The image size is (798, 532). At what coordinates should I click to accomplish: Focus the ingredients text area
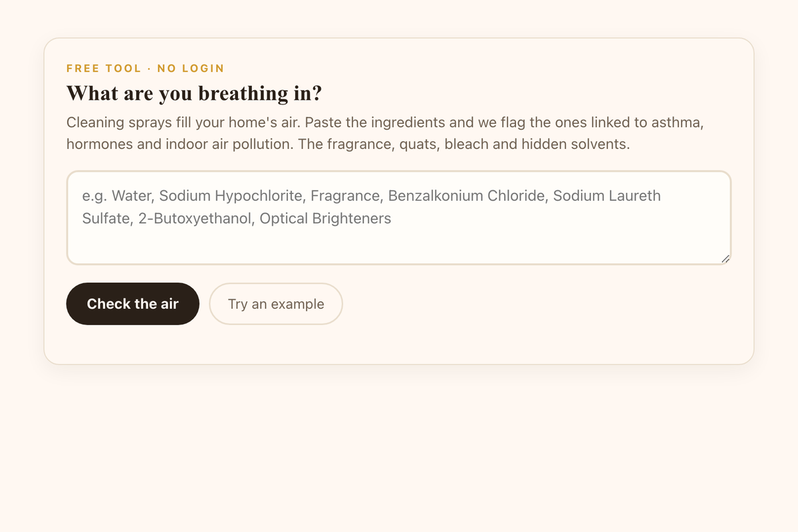point(399,218)
